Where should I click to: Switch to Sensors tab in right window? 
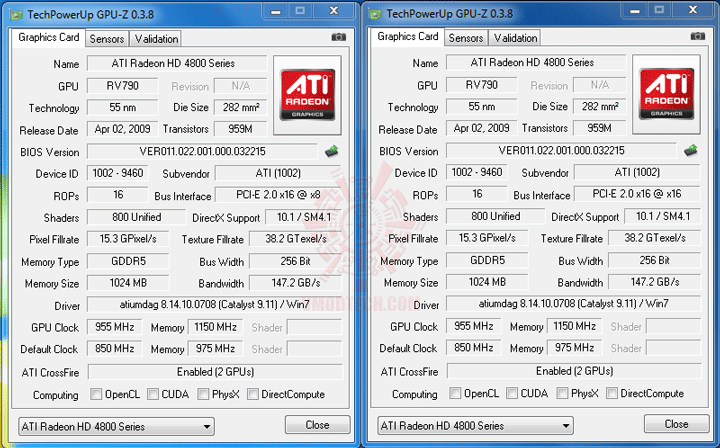[466, 38]
